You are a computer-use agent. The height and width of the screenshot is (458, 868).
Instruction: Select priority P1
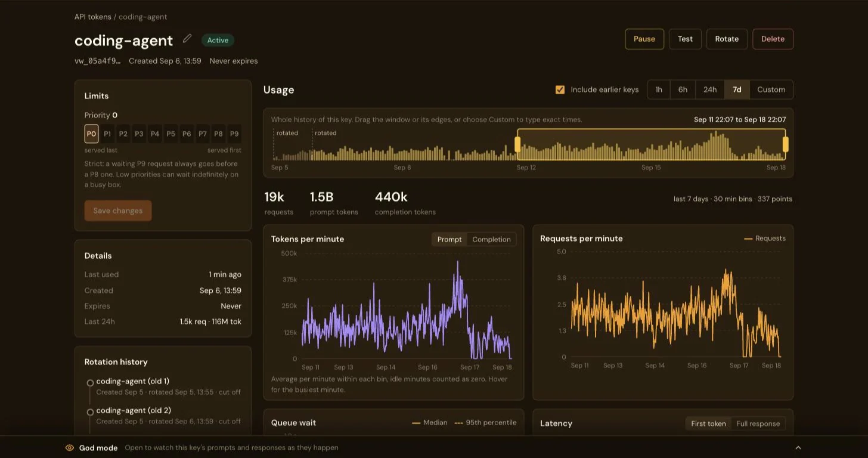point(107,134)
